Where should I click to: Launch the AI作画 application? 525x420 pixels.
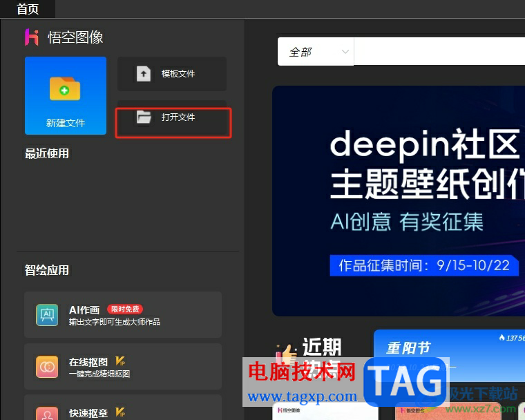coord(123,314)
